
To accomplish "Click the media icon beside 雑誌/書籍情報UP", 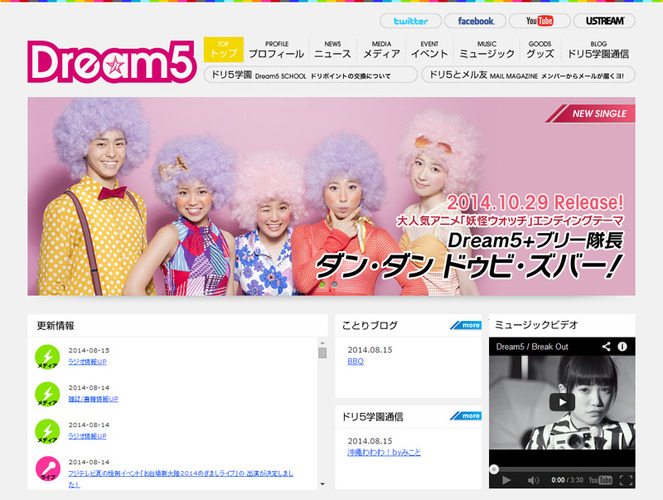I will 47,394.
